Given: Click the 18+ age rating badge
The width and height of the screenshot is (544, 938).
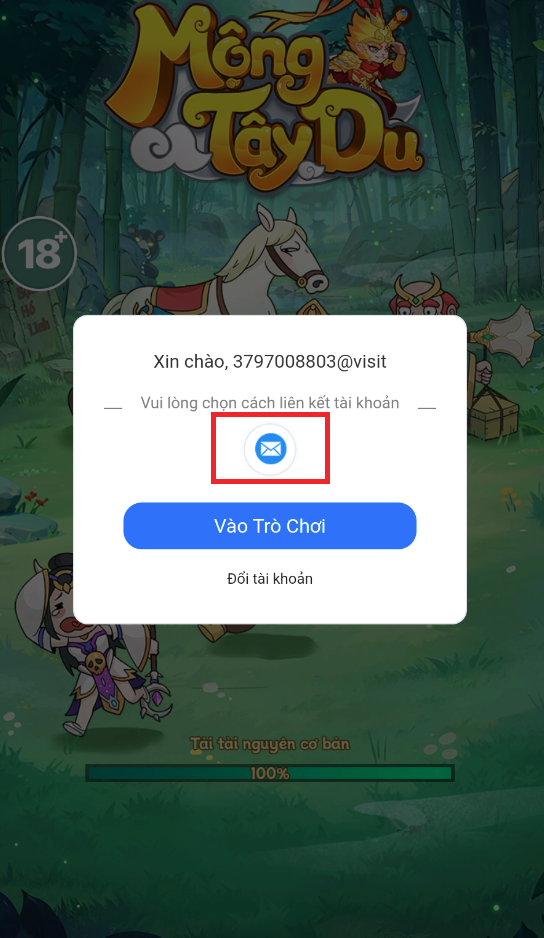Looking at the screenshot, I should 40,254.
